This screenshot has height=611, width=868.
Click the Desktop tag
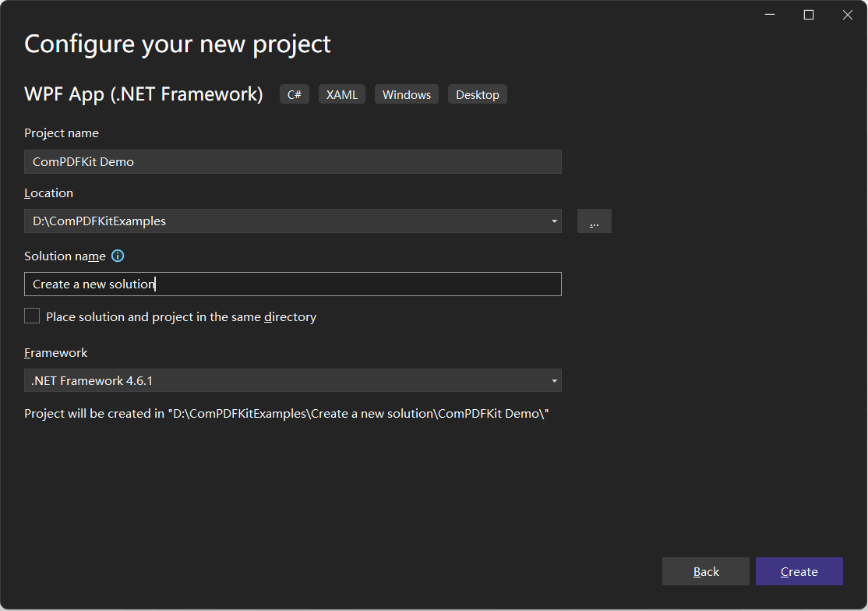click(x=477, y=94)
